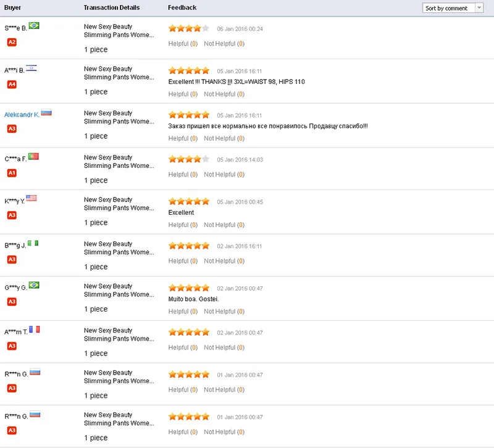Mark B***g J.'s feedback as Not Helpful
The image size is (494, 448).
click(x=224, y=261)
